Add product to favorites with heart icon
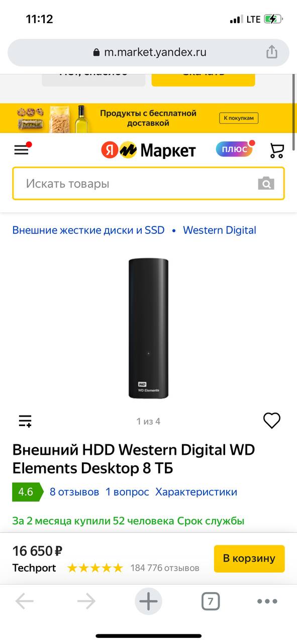Screen dimensions: 297x644 coord(272,421)
